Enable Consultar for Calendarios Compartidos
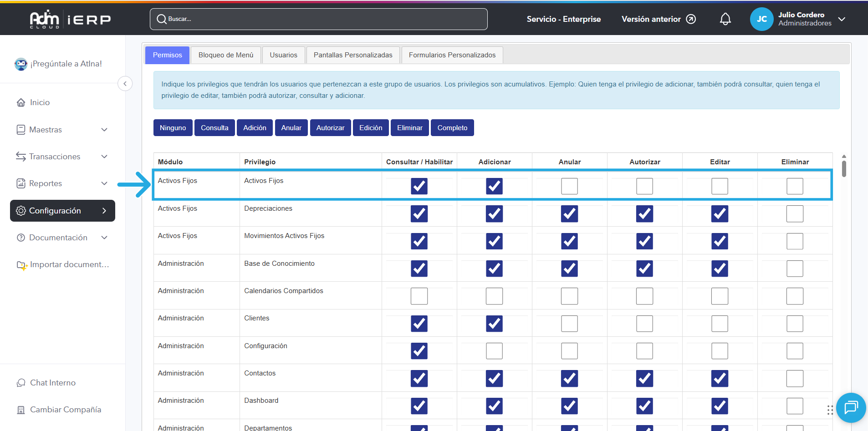Screen dimensions: 868x431 (419, 296)
